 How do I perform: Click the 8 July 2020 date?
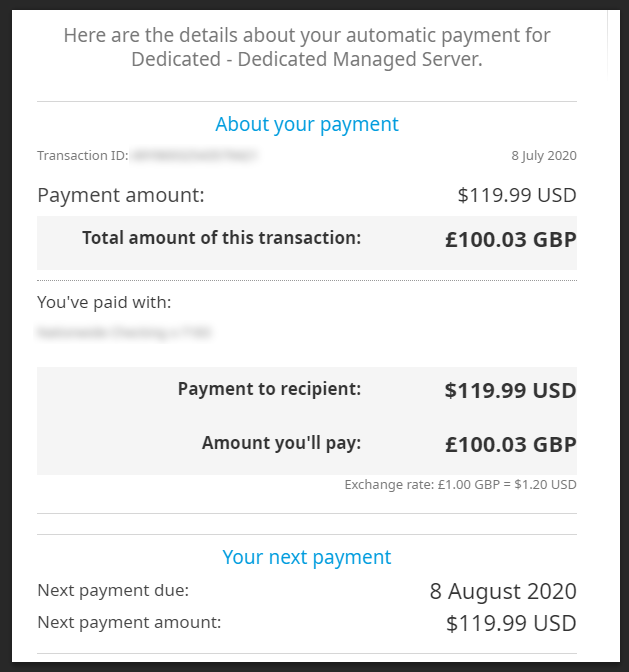[x=544, y=155]
